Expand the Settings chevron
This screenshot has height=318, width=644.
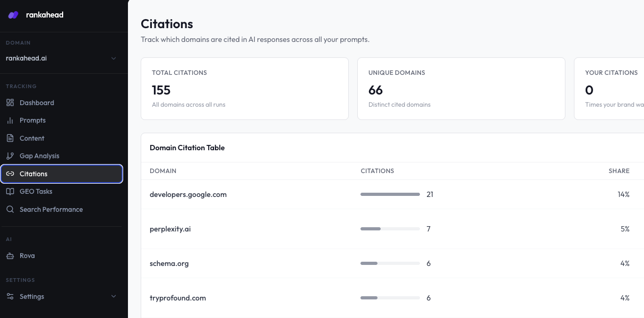(x=114, y=297)
